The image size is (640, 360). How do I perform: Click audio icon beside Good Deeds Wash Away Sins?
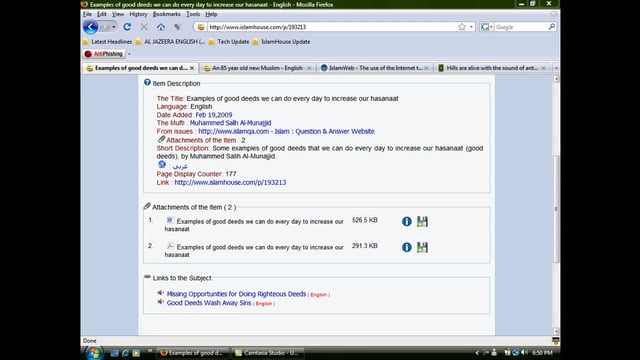(160, 302)
